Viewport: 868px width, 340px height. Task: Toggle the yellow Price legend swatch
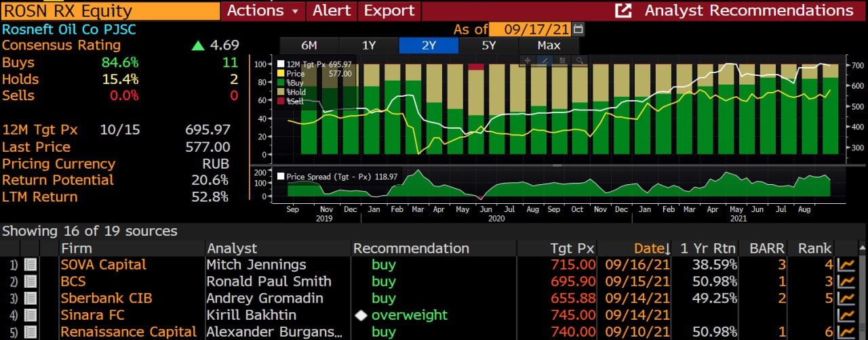[x=281, y=73]
